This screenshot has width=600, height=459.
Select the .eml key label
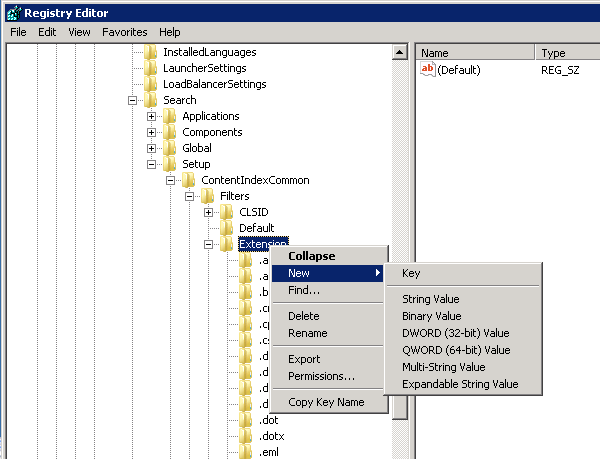pos(269,452)
